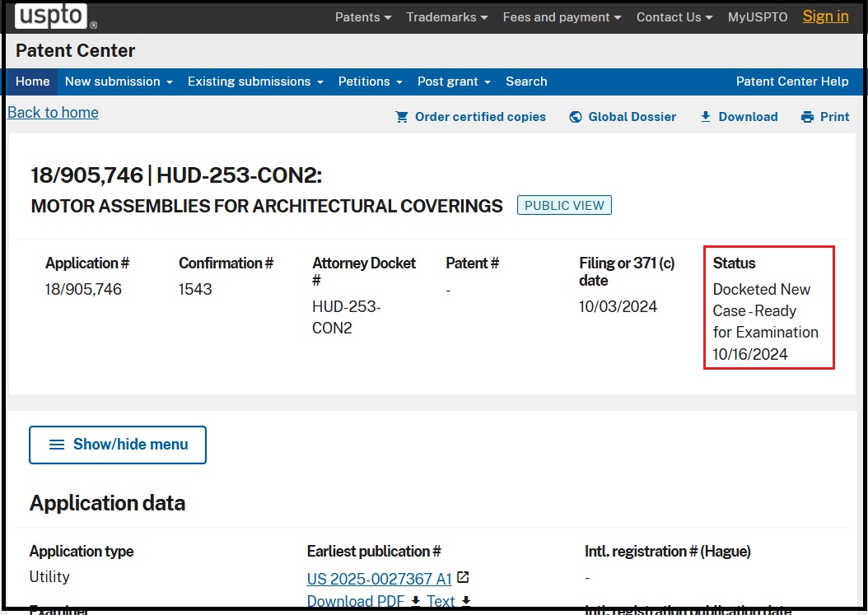Screen dimensions: 868x615
Task: Click the Attorney Docket # column label
Action: point(364,272)
